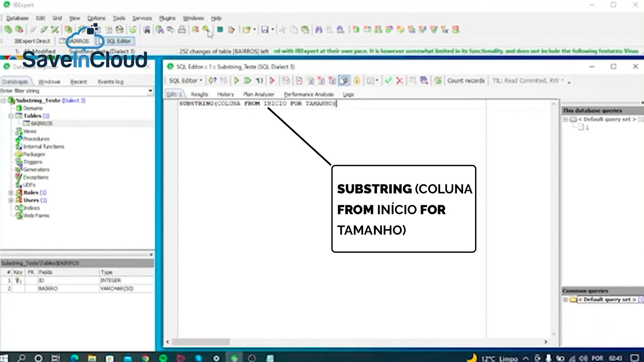Click the right arrow of editor horizontal scrollbar

coord(546,342)
